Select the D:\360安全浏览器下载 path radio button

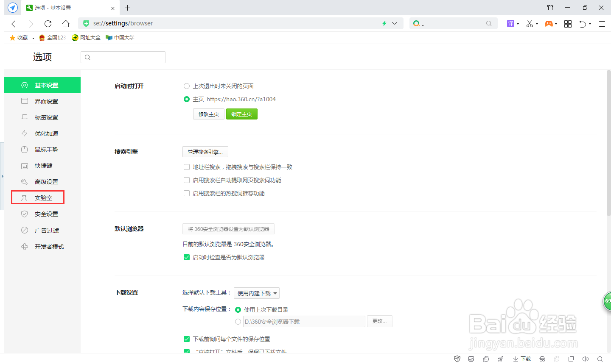[238, 322]
